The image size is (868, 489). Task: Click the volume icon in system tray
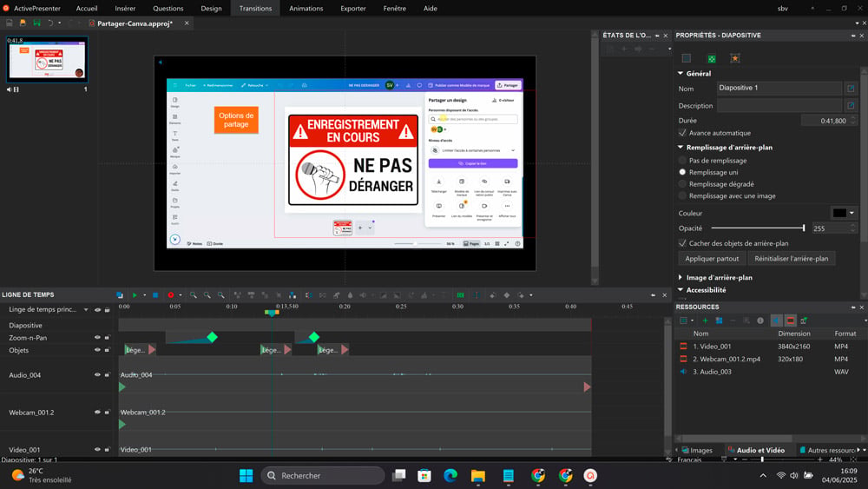pos(794,475)
